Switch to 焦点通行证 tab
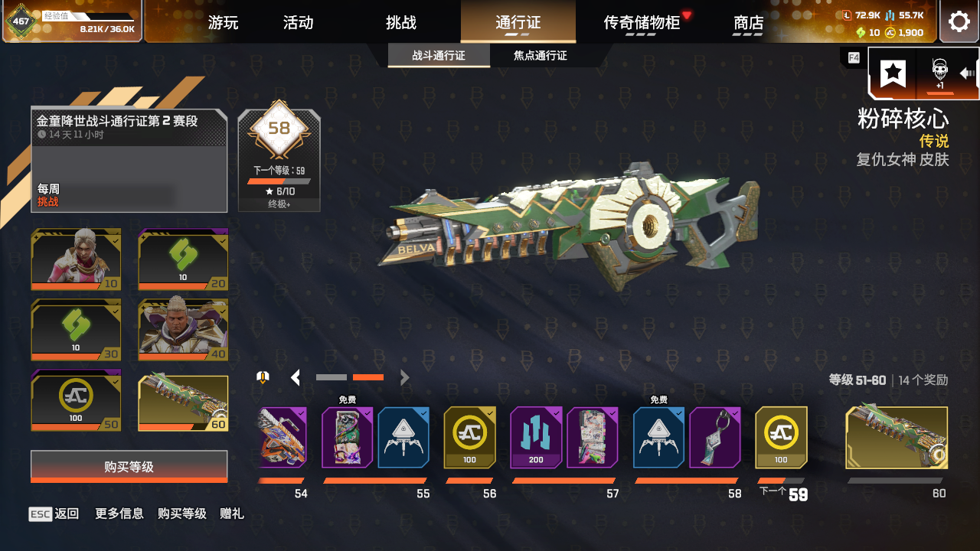 [x=541, y=56]
